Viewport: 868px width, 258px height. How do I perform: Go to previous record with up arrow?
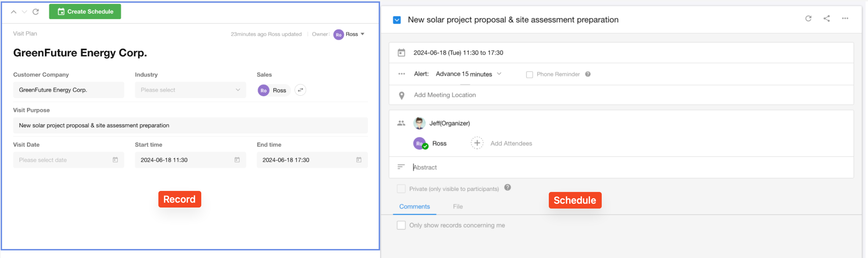point(13,12)
